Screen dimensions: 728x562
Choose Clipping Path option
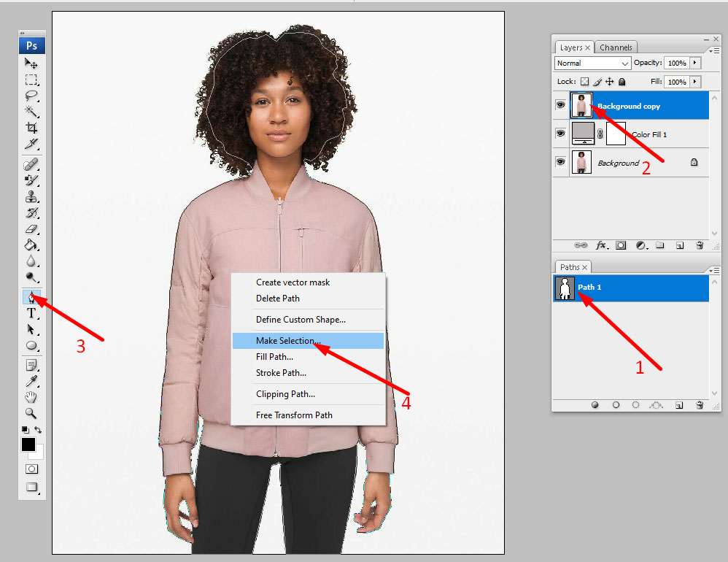point(309,394)
